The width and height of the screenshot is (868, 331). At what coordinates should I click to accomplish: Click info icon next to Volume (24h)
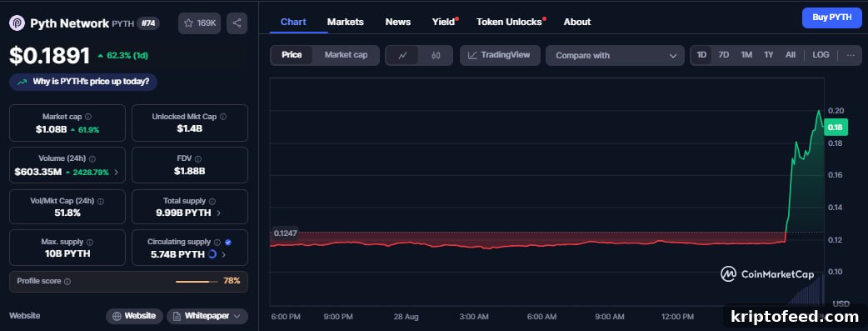tap(92, 158)
